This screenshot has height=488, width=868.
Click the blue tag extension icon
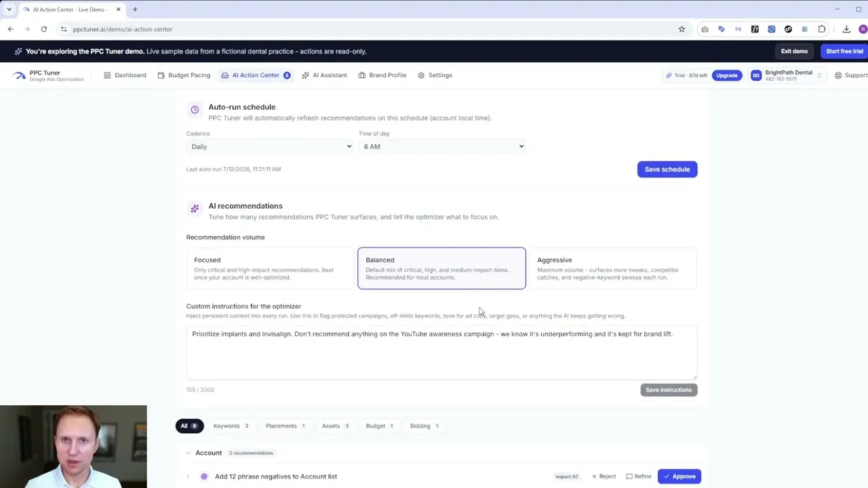click(722, 29)
